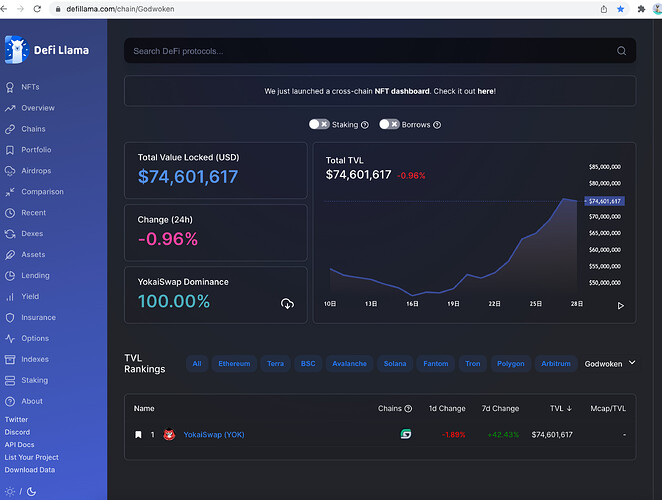Sort by 7d Change column header
Screen dimensions: 662x500
500,409
